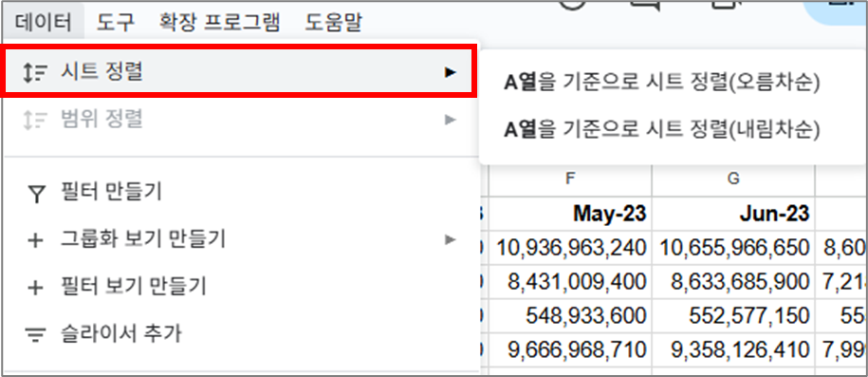Click the plus icon beside 그룹화 보기 만들기

tap(35, 240)
